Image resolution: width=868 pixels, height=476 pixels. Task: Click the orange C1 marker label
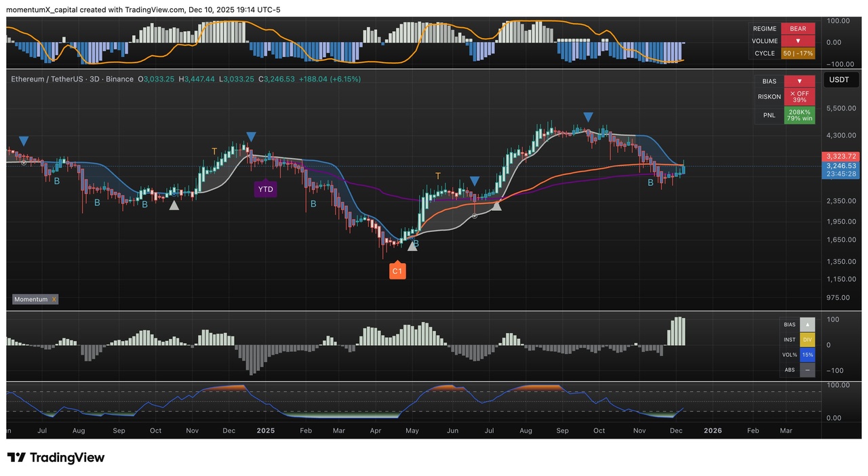point(397,272)
